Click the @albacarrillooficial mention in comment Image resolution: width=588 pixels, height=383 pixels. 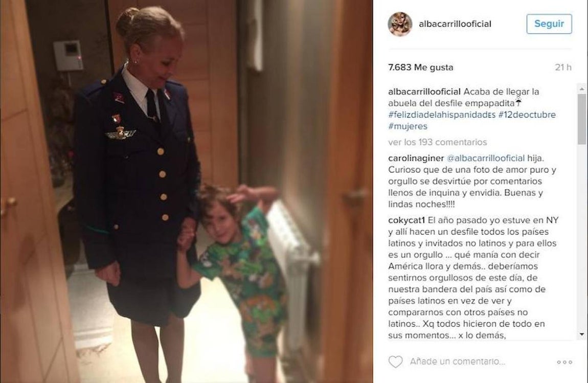(486, 159)
